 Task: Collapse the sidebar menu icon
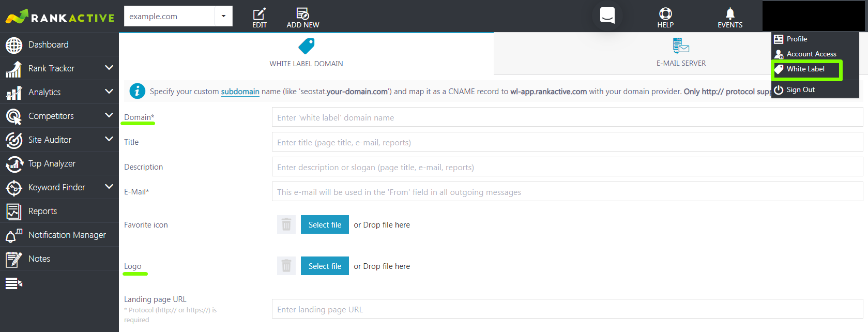coord(14,283)
